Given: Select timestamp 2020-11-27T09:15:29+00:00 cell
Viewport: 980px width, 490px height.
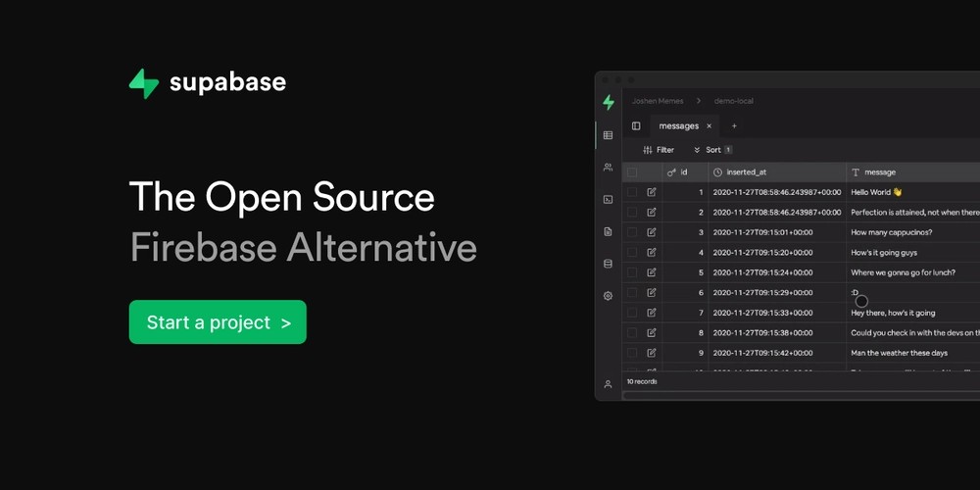Looking at the screenshot, I should [777, 292].
